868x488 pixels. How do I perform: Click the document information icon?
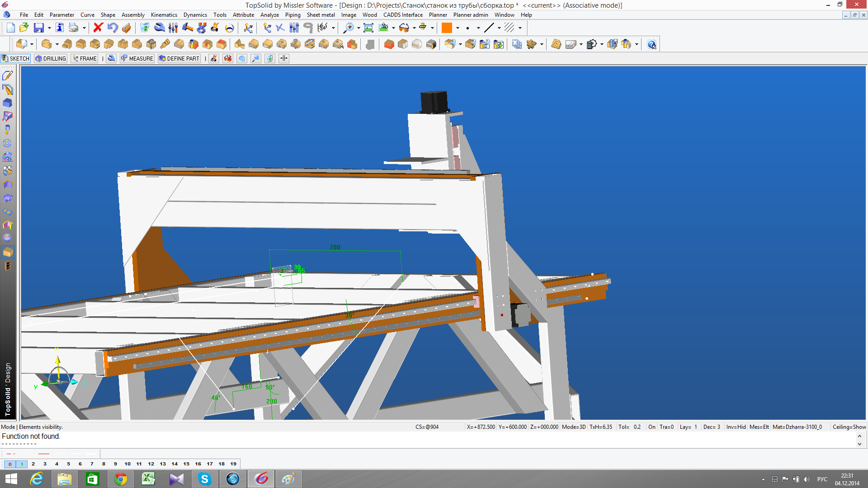click(59, 28)
